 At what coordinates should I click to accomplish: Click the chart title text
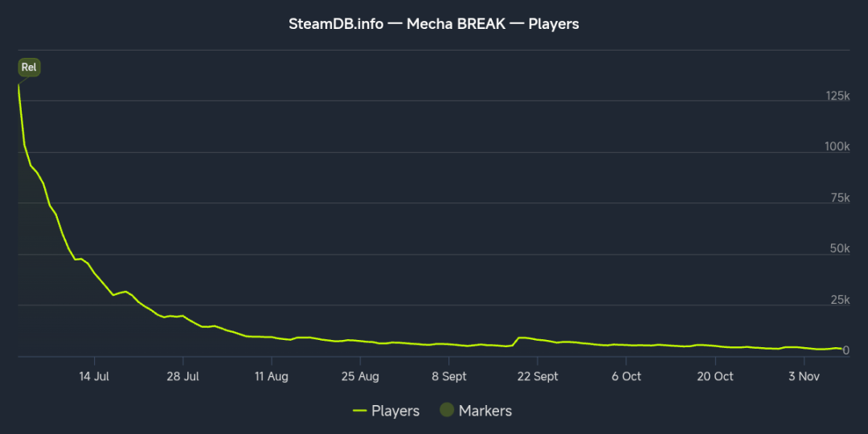pyautogui.click(x=434, y=24)
